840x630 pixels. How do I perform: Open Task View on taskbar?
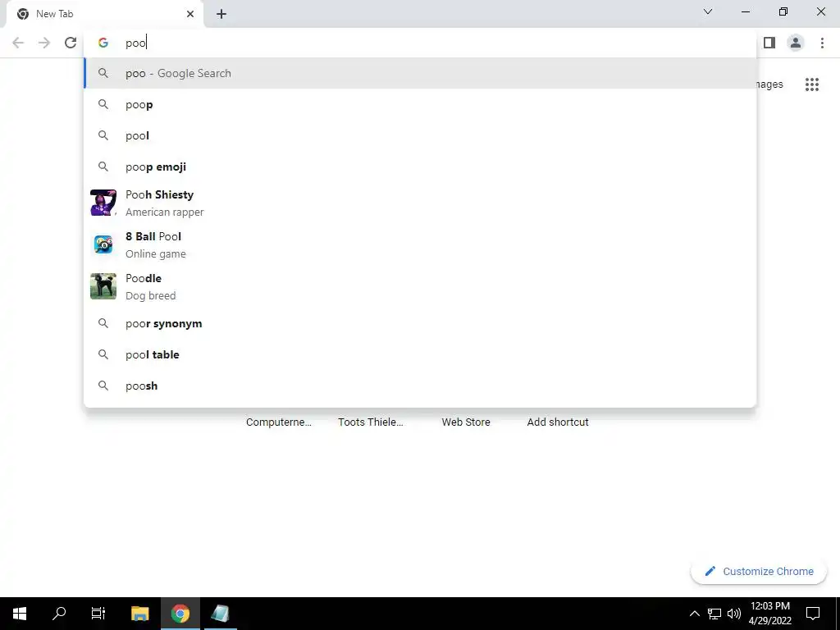[x=98, y=614]
